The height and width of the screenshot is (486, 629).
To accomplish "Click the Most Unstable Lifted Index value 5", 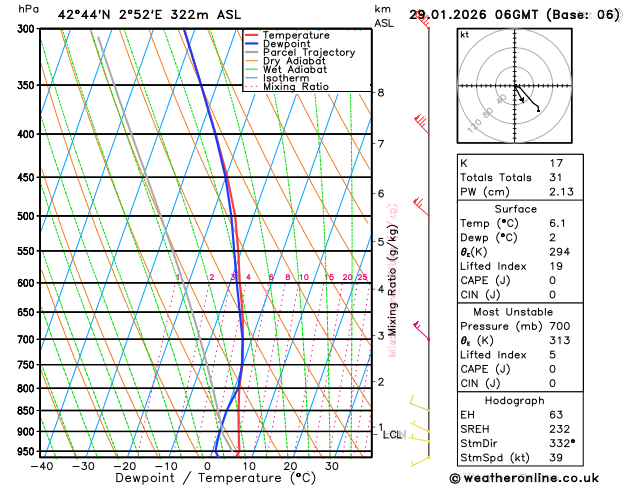I will tap(552, 355).
